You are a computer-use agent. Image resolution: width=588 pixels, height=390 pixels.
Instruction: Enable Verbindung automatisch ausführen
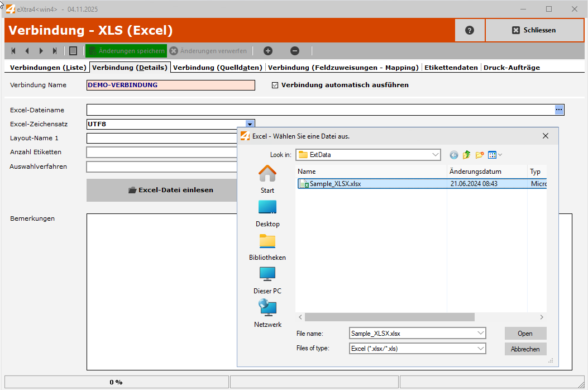[275, 85]
